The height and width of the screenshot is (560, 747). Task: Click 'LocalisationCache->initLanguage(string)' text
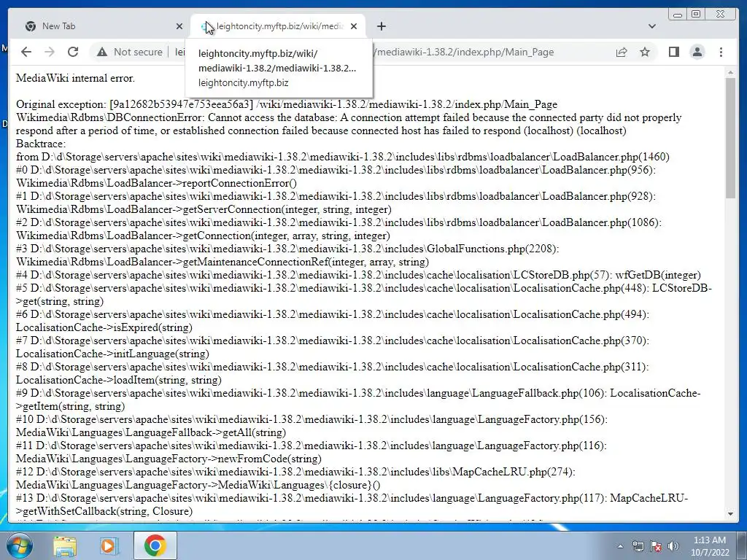pos(112,354)
